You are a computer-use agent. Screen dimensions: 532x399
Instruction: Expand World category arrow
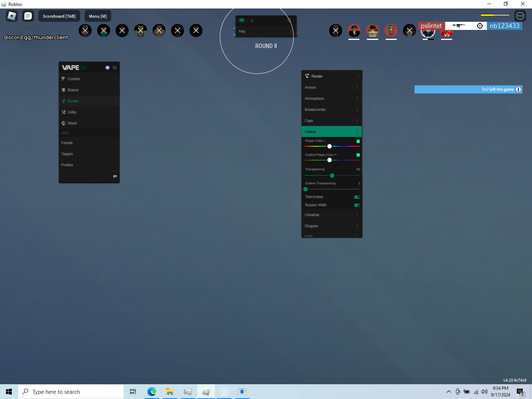tap(115, 123)
